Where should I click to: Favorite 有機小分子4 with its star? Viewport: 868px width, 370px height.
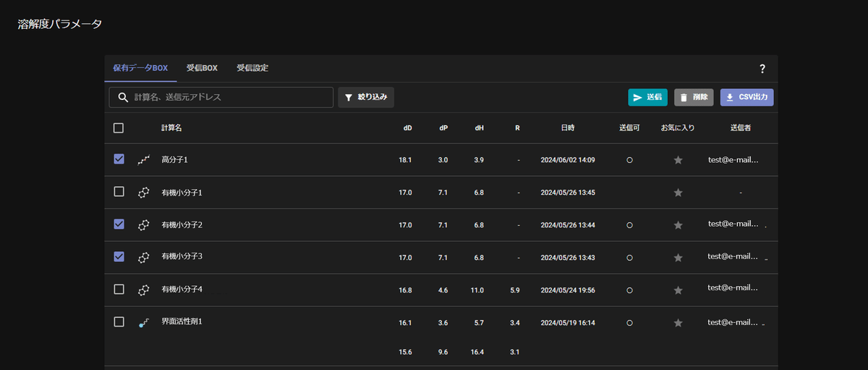tap(678, 290)
